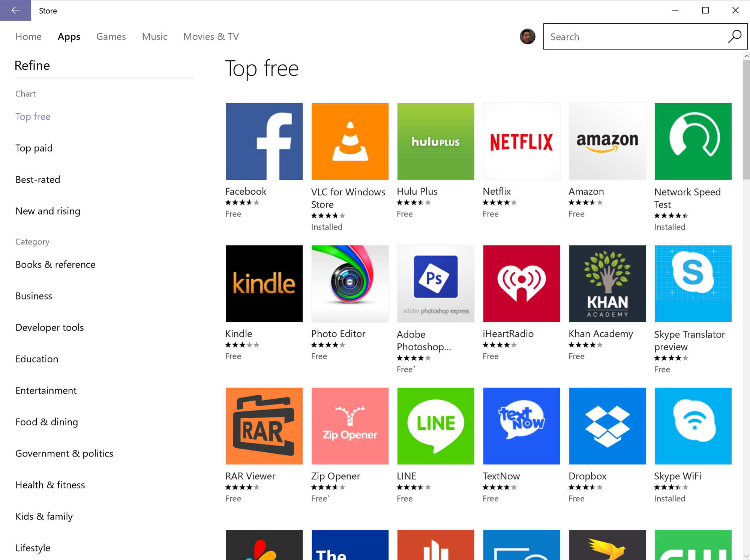Open the Movies & TV tab
750x560 pixels.
(x=211, y=36)
